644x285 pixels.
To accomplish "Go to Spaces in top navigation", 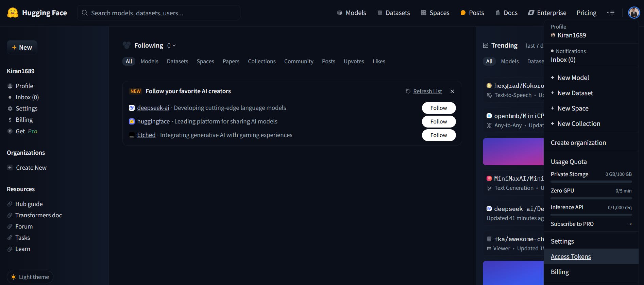I will tap(435, 13).
